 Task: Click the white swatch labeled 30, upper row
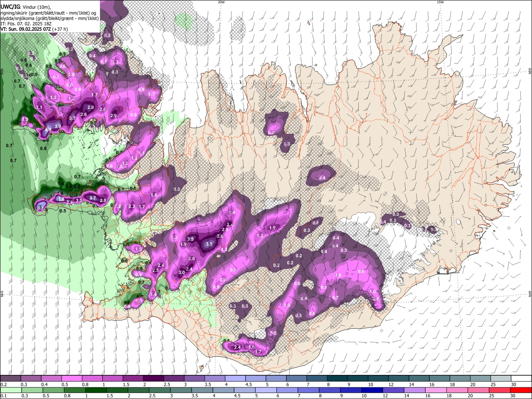pyautogui.click(x=522, y=379)
